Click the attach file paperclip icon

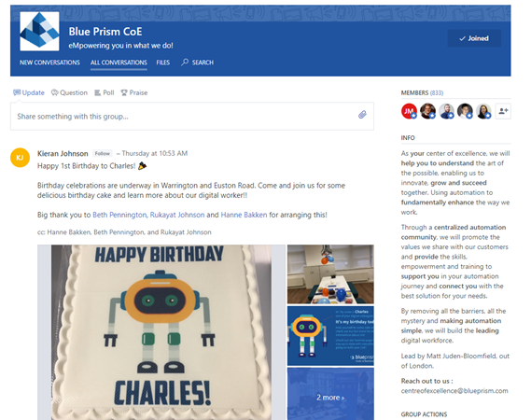[x=362, y=115]
